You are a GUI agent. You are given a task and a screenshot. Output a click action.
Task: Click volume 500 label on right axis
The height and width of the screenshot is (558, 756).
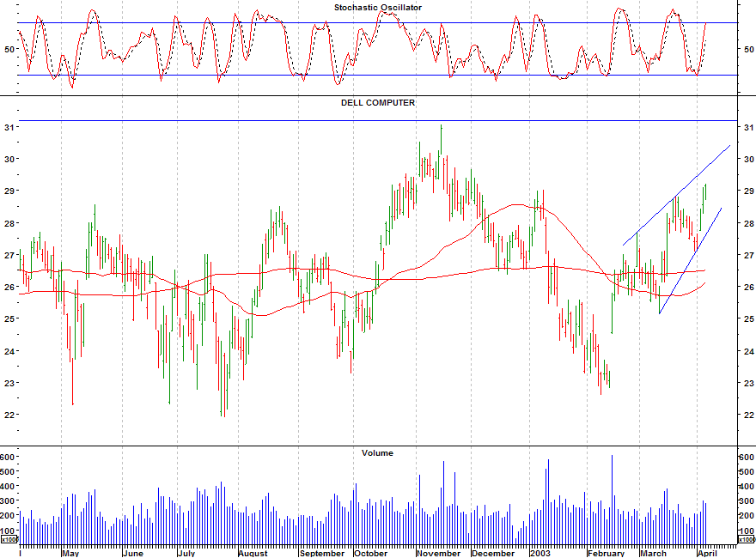click(x=747, y=472)
